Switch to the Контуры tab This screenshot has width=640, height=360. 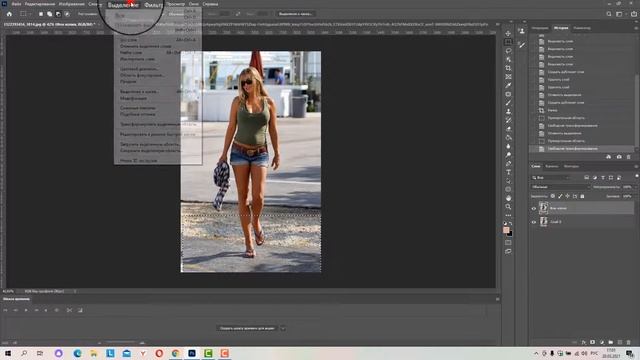coord(571,166)
